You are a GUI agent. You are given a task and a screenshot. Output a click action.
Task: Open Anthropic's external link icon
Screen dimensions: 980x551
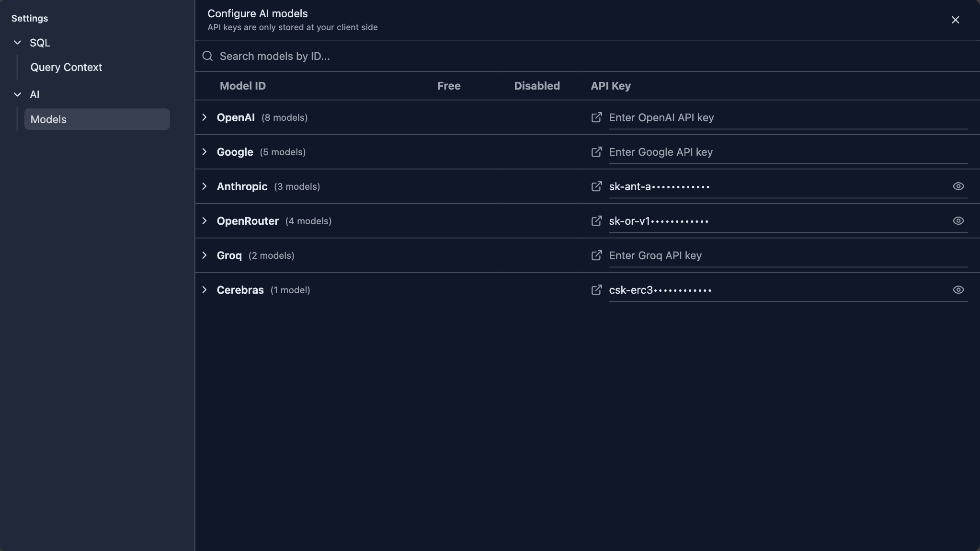(596, 186)
